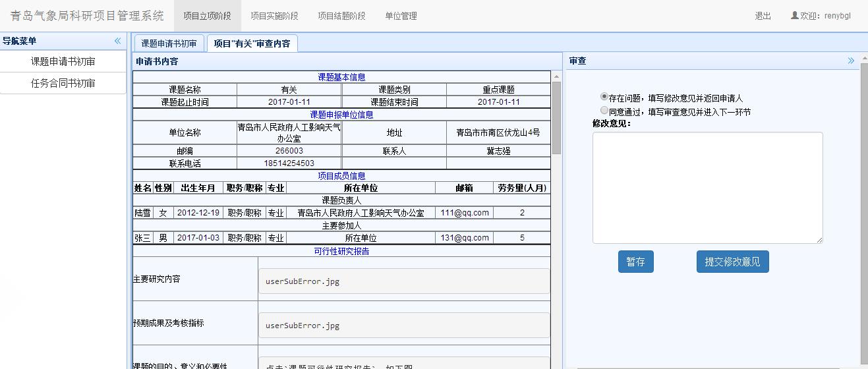Screen dimensions: 868x369
Task: Click contact name 冀志强
Action: 498,151
